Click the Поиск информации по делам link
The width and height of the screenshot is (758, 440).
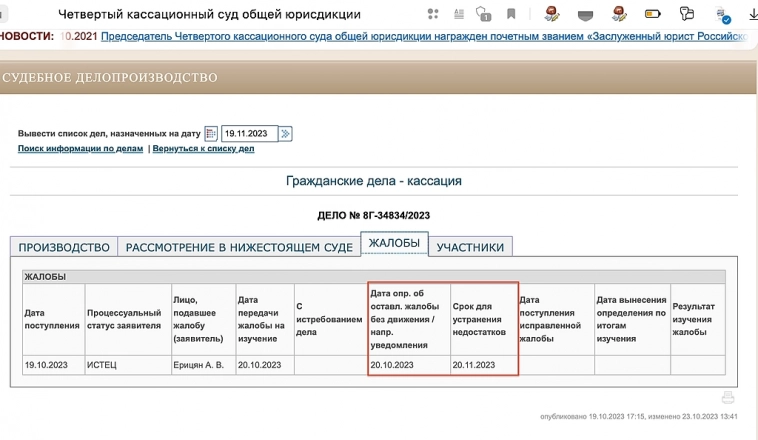click(x=80, y=149)
